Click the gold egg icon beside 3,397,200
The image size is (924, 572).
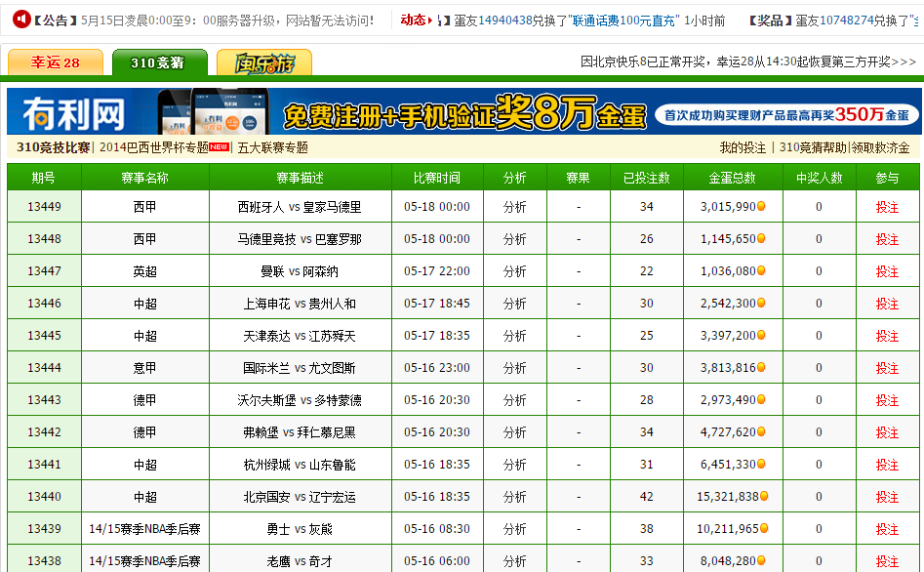coord(761,335)
